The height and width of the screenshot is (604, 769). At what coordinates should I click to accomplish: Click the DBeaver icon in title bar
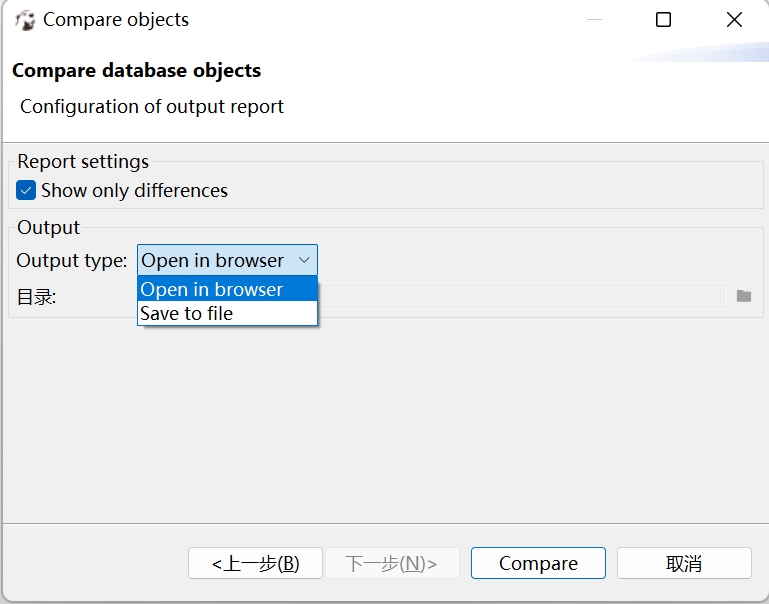click(x=24, y=20)
